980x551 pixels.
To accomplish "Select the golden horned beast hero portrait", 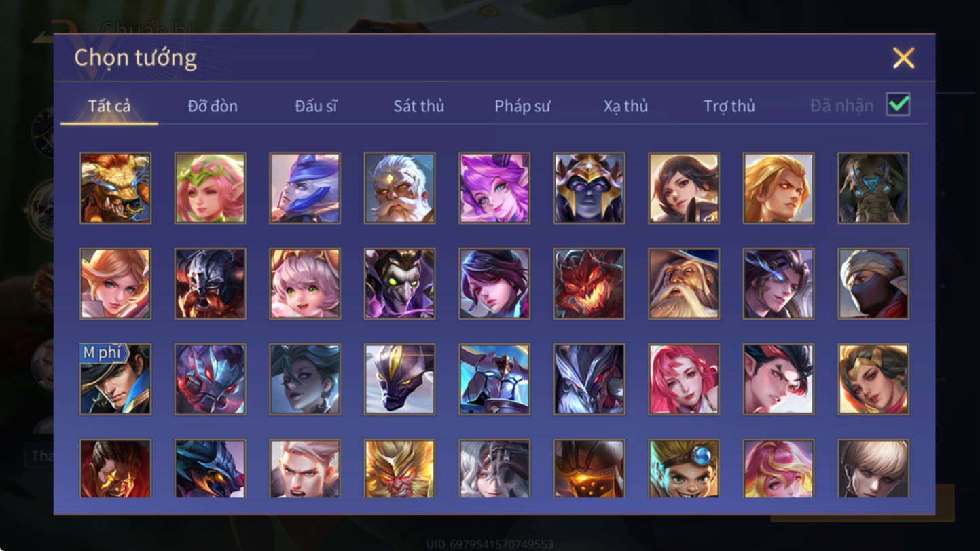I will tap(115, 188).
